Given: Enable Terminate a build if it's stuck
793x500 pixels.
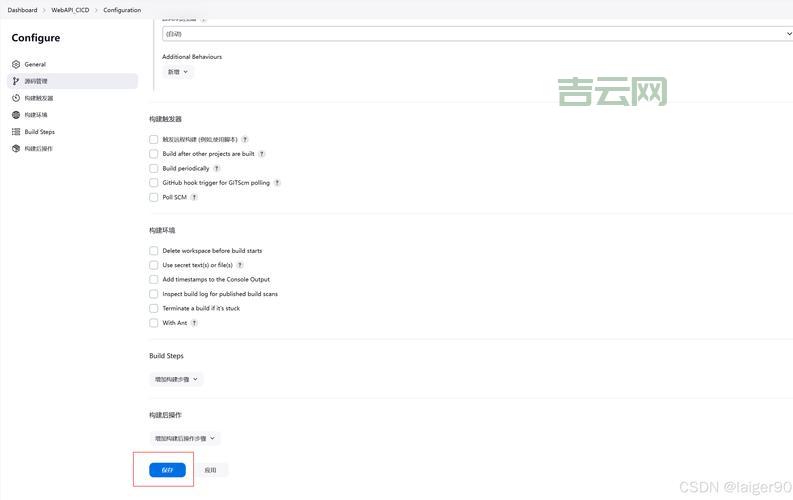Looking at the screenshot, I should 154,308.
